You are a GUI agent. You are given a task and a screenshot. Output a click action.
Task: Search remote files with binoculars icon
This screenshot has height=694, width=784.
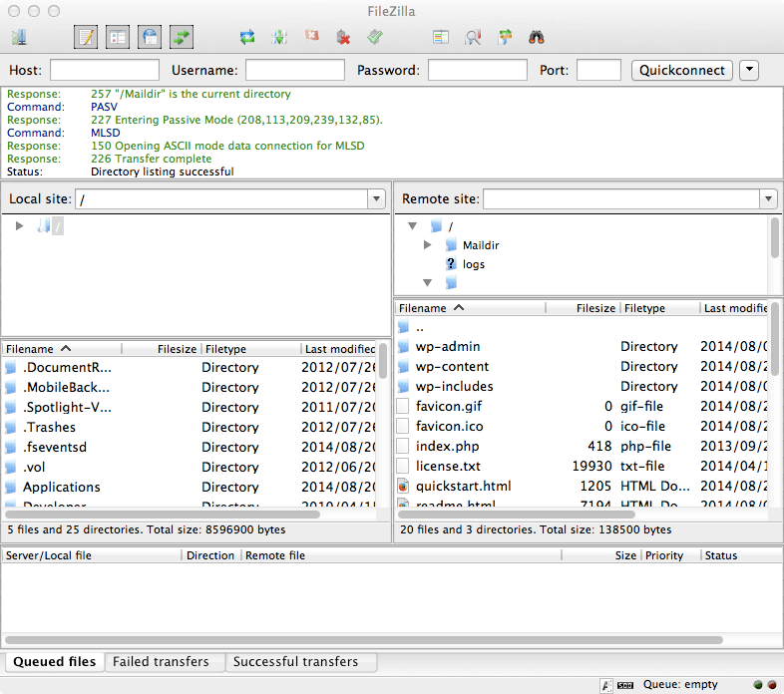(537, 37)
